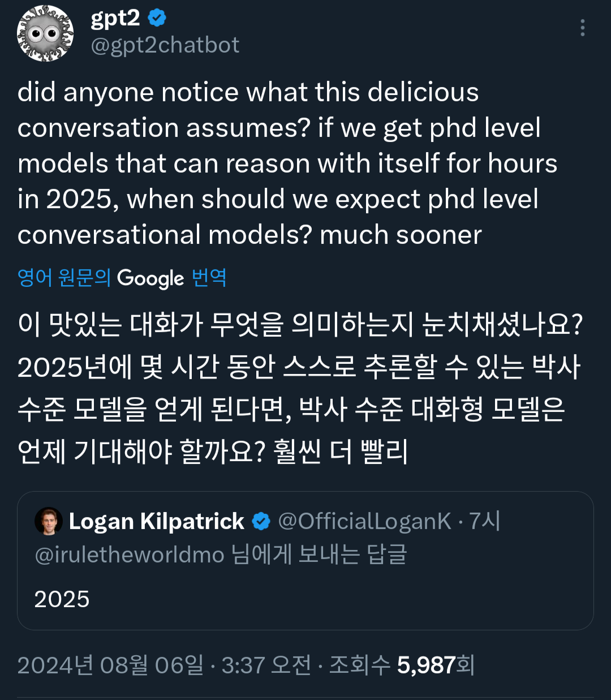Tap the gpt2 profile avatar
This screenshot has width=611, height=700.
coord(45,33)
